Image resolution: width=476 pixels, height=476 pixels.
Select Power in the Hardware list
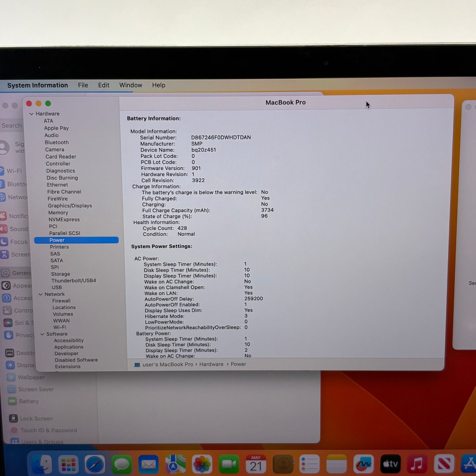click(x=76, y=240)
